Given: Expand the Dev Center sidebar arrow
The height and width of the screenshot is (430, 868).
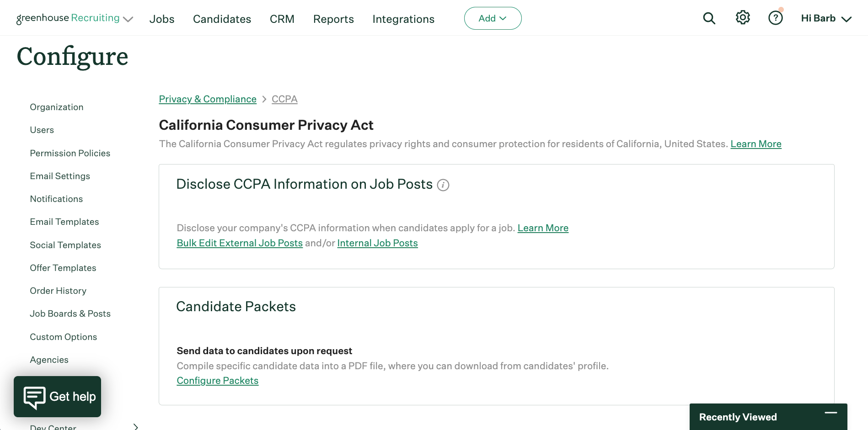Looking at the screenshot, I should (x=136, y=427).
